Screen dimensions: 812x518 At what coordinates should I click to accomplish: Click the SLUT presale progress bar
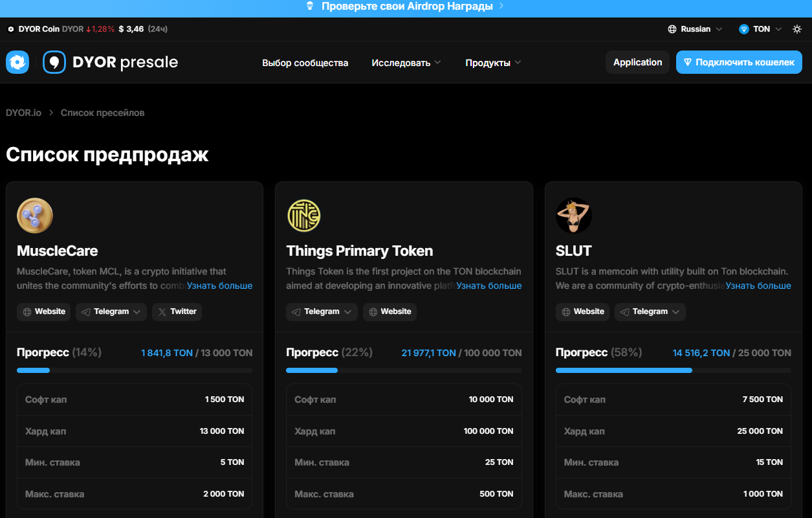pos(673,370)
